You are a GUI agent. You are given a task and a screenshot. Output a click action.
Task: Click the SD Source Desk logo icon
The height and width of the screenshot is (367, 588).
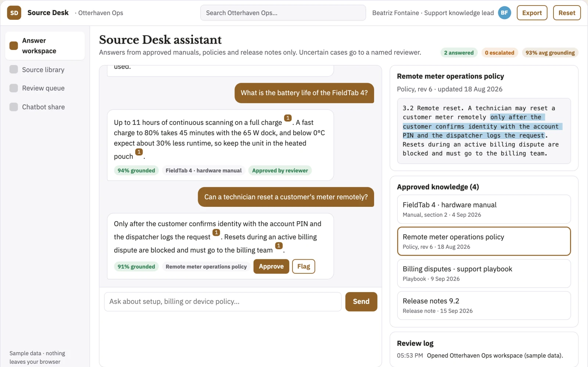(14, 13)
